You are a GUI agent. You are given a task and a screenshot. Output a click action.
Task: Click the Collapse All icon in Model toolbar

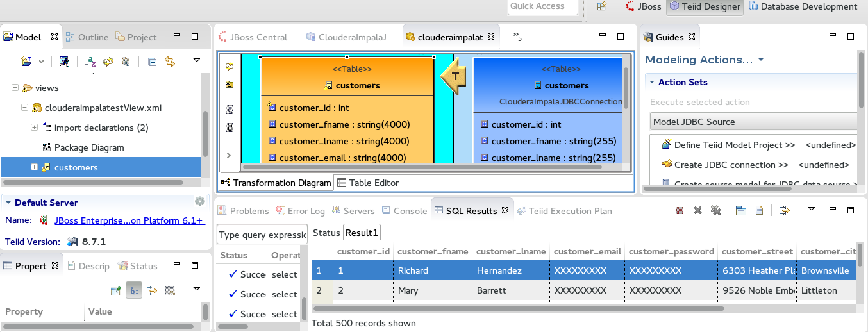[x=153, y=62]
